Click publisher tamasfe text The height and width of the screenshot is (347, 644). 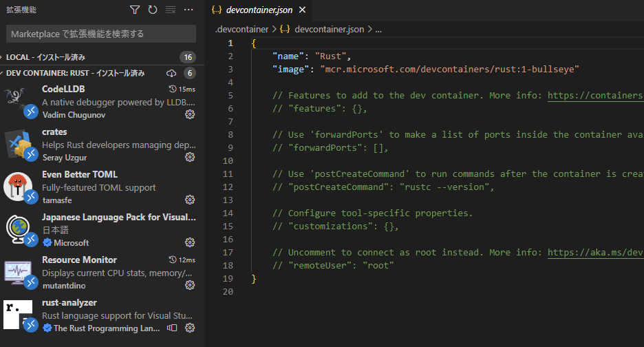[x=57, y=200]
